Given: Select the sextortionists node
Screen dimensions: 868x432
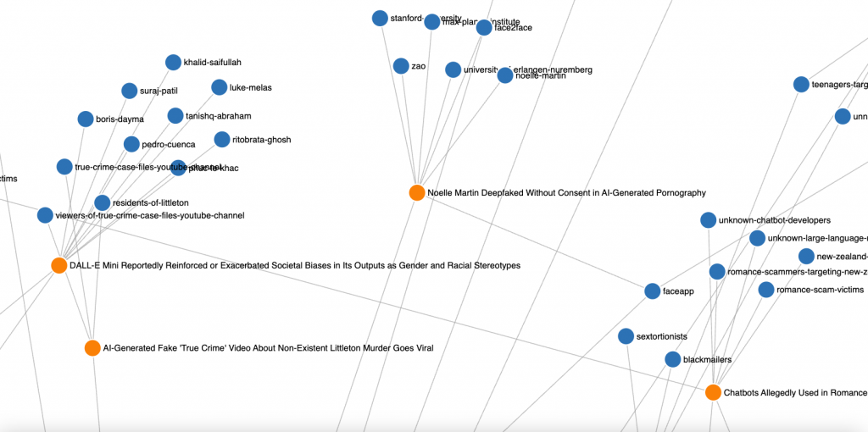Looking at the screenshot, I should tap(626, 336).
